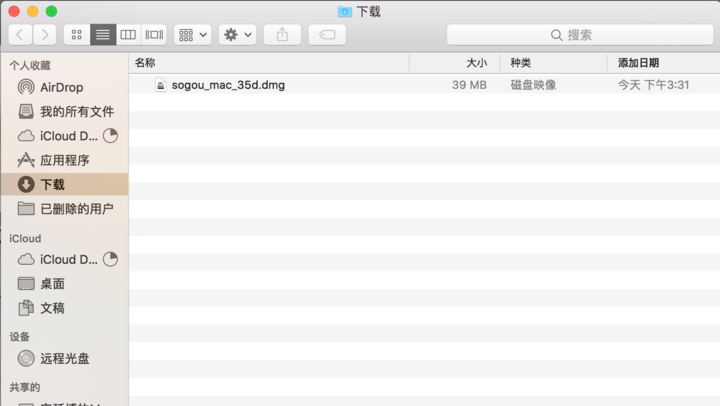Open 文稿 in sidebar

[65, 308]
